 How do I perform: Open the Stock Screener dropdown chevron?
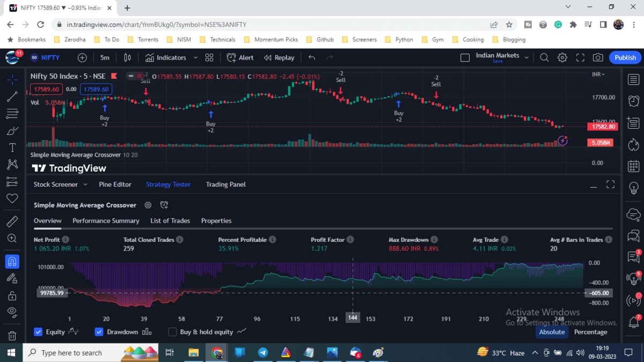tap(85, 184)
